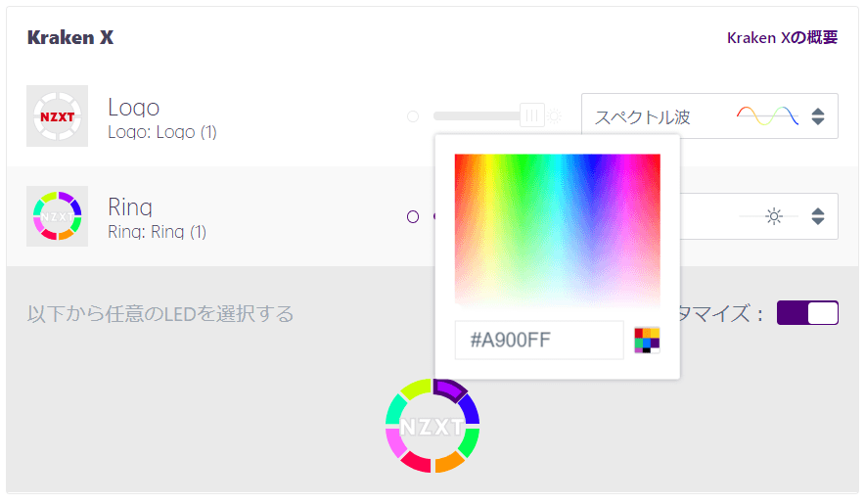Click the Logo minimum brightness circle
Viewport: 865px width, 504px height.
pos(413,116)
